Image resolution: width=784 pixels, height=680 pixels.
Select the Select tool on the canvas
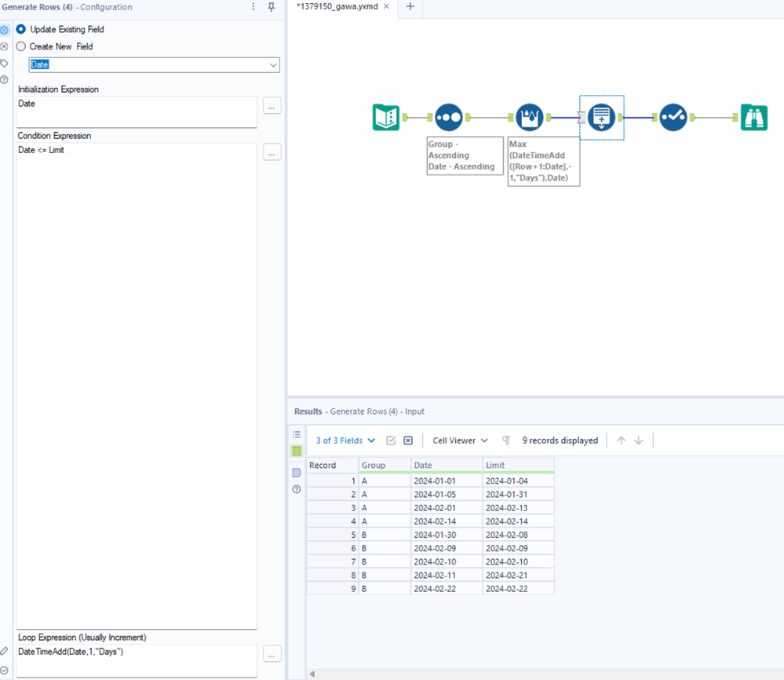(x=673, y=117)
